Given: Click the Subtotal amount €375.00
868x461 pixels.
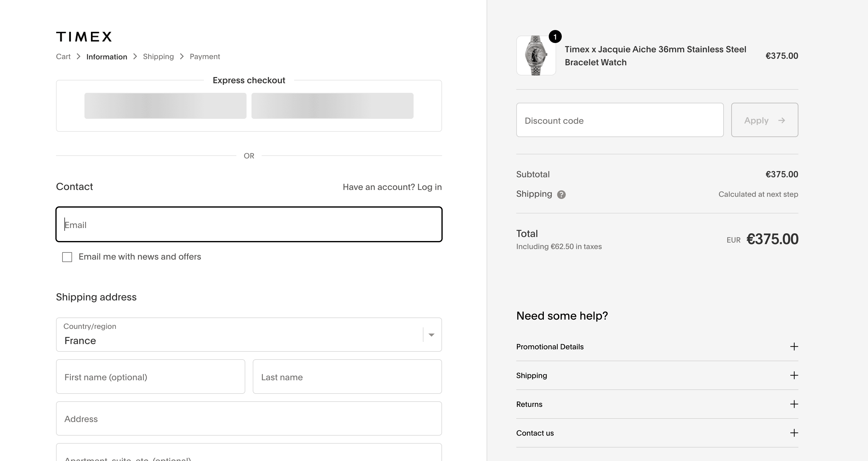Looking at the screenshot, I should point(782,174).
